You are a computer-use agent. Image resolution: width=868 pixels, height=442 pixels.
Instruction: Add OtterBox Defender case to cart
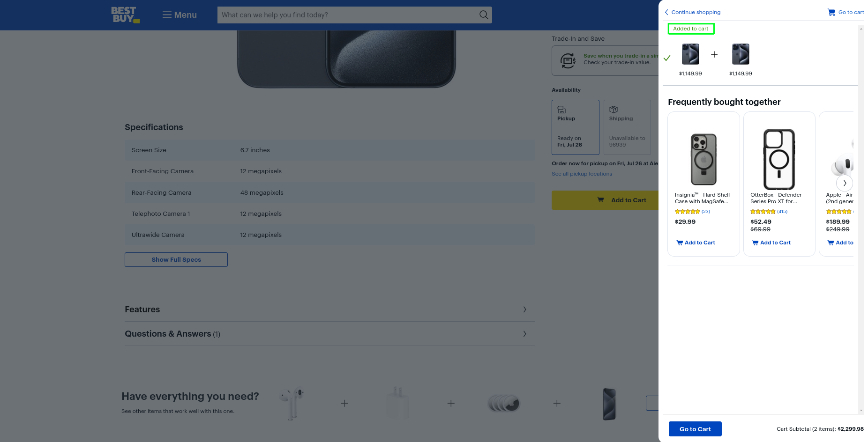pyautogui.click(x=771, y=243)
